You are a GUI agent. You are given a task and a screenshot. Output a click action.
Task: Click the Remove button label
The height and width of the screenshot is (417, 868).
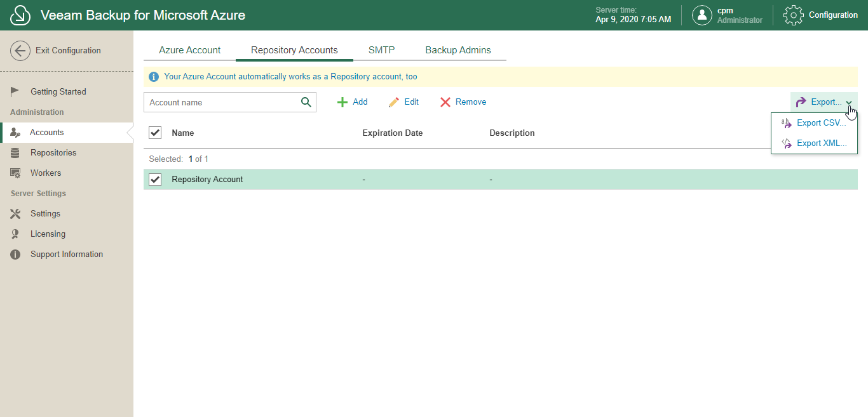tap(471, 102)
